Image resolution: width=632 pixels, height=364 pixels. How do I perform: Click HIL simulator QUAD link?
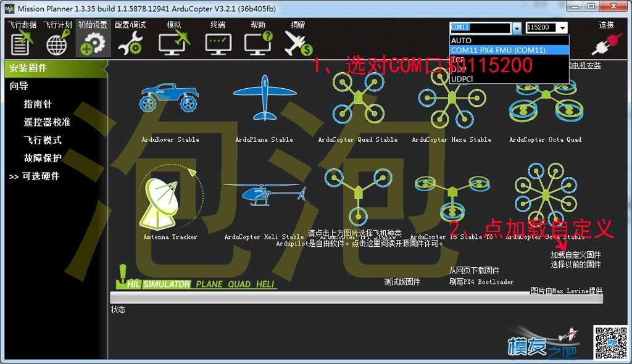pos(239,284)
